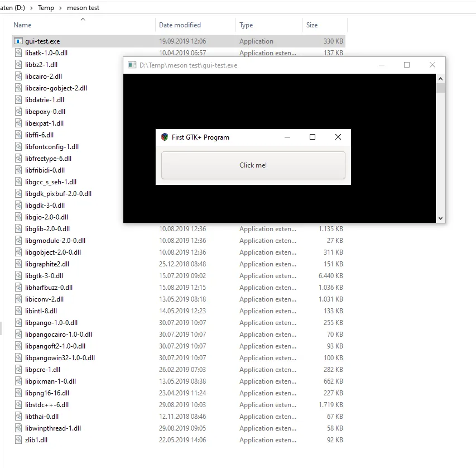476x468 pixels.
Task: Click the scroll up arrow in console window
Action: [x=440, y=79]
